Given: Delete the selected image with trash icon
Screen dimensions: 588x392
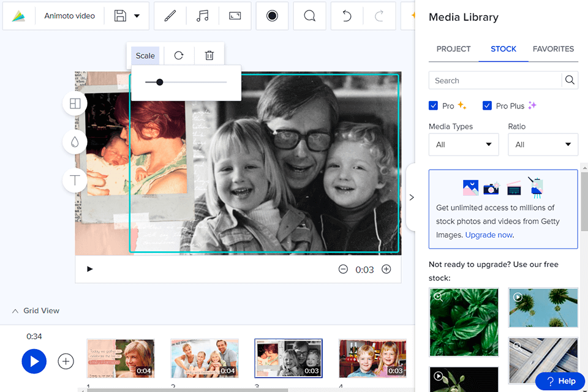Looking at the screenshot, I should click(x=209, y=56).
